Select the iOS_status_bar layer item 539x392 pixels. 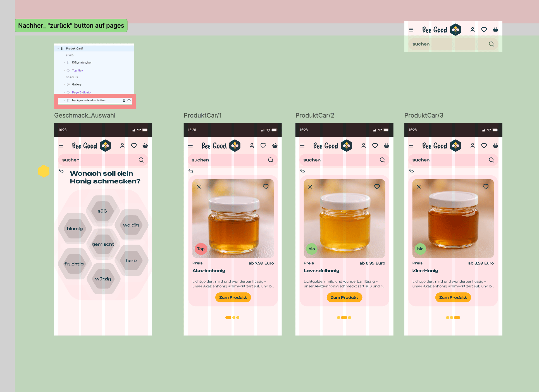(x=82, y=63)
